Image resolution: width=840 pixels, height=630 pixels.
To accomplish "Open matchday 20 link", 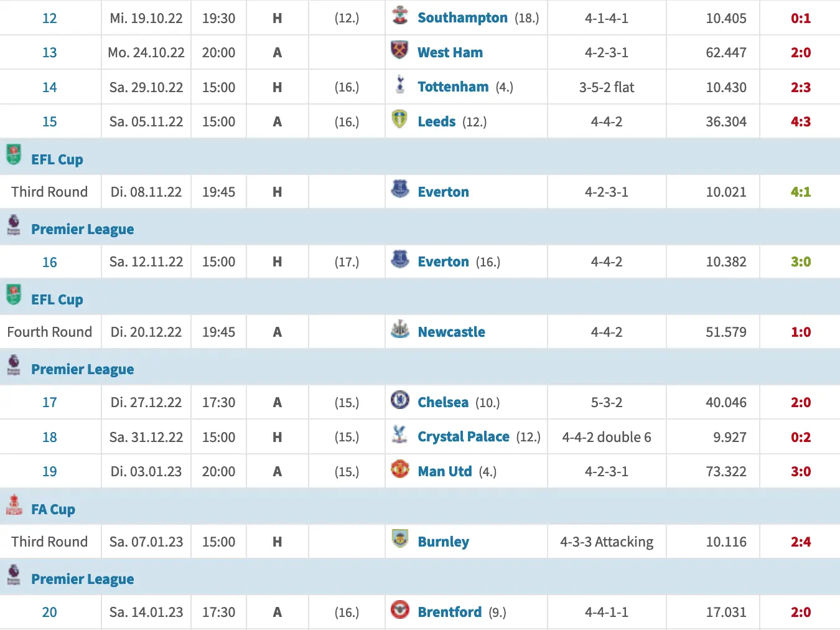I will click(x=50, y=613).
